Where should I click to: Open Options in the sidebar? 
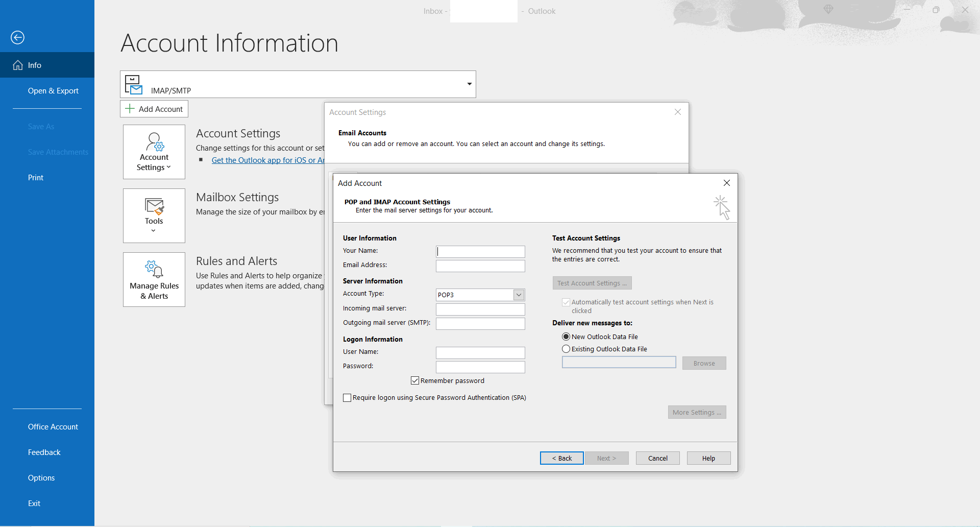click(x=41, y=478)
